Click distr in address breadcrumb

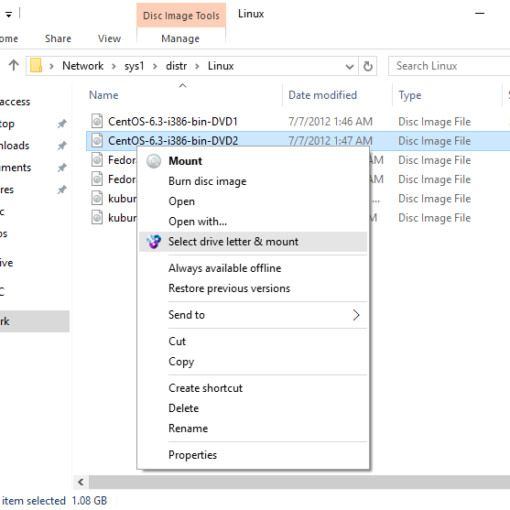[176, 66]
